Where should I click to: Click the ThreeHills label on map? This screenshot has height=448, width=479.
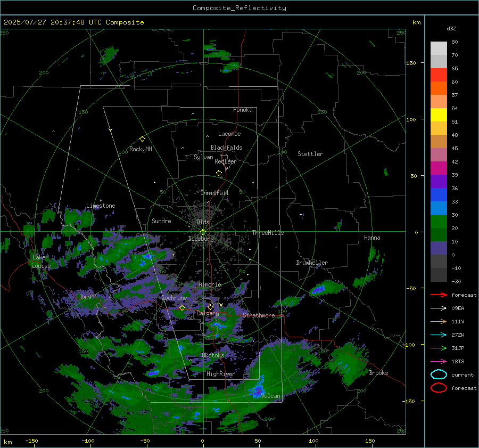pos(268,233)
